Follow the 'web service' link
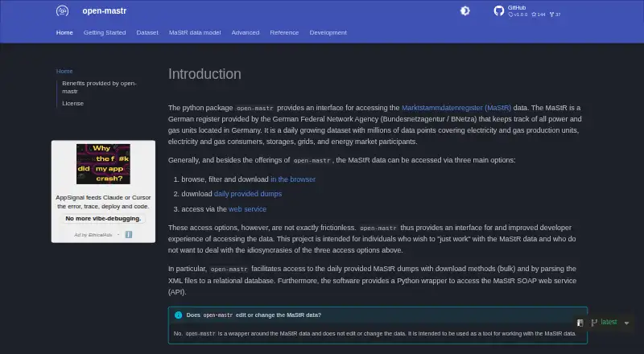This screenshot has width=644, height=354. 247,209
